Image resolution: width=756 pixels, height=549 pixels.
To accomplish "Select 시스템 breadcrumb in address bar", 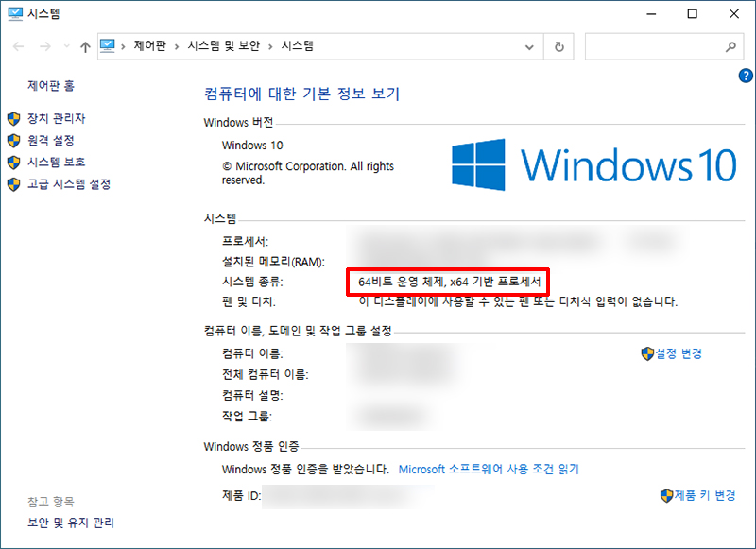I will pos(298,45).
